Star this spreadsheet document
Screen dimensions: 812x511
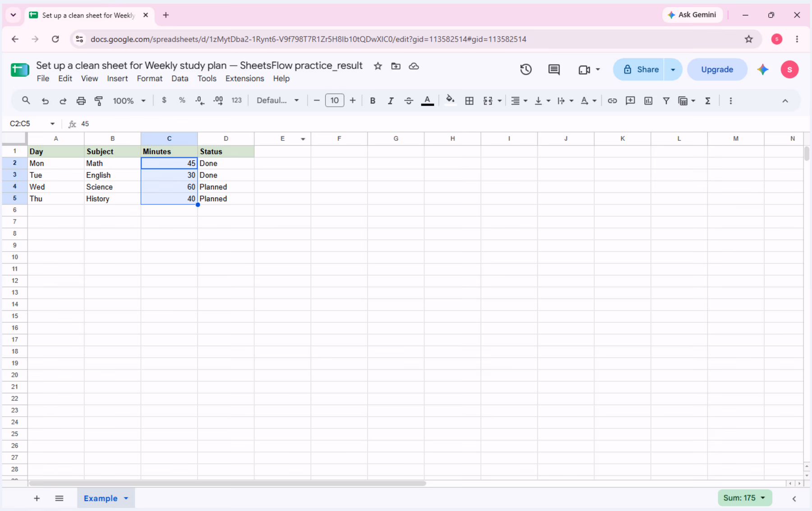pos(378,66)
